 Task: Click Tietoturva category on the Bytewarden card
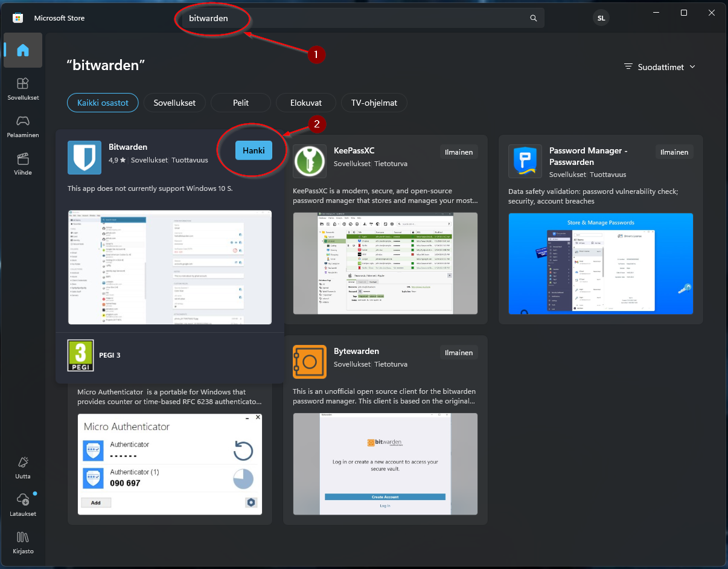coord(391,364)
